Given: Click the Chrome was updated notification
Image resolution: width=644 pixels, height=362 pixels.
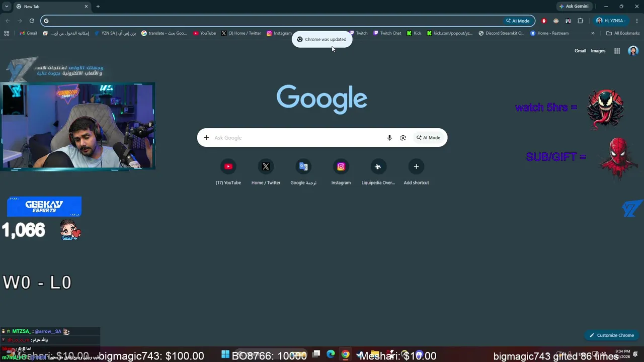Looking at the screenshot, I should coord(322,39).
